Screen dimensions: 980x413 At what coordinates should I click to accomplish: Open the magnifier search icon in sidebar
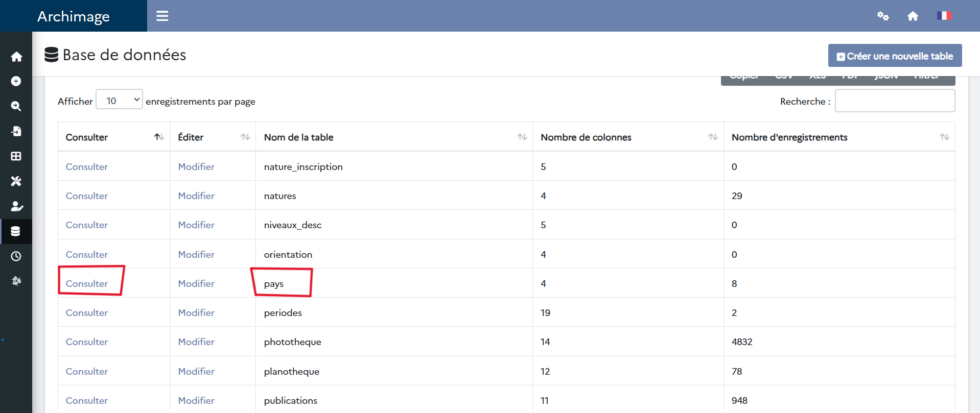click(16, 106)
